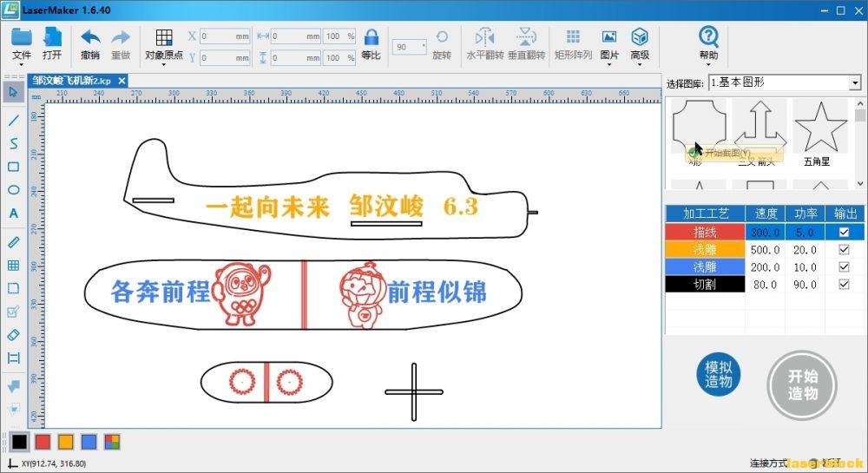The height and width of the screenshot is (473, 868).
Task: Select the orange 浅雕 process cell
Action: pos(705,249)
